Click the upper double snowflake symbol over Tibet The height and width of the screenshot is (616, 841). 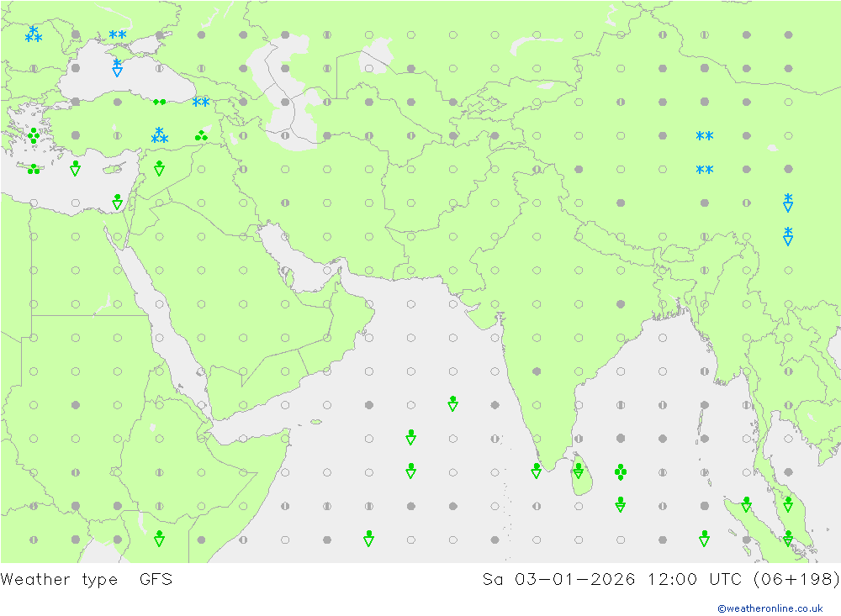point(704,135)
